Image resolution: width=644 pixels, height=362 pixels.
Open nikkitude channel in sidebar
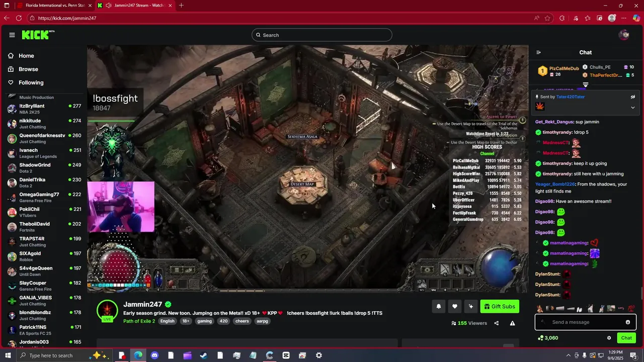(x=44, y=124)
